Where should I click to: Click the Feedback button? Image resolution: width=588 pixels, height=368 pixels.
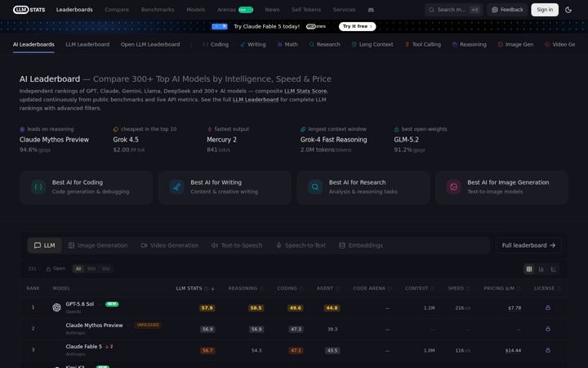point(507,10)
